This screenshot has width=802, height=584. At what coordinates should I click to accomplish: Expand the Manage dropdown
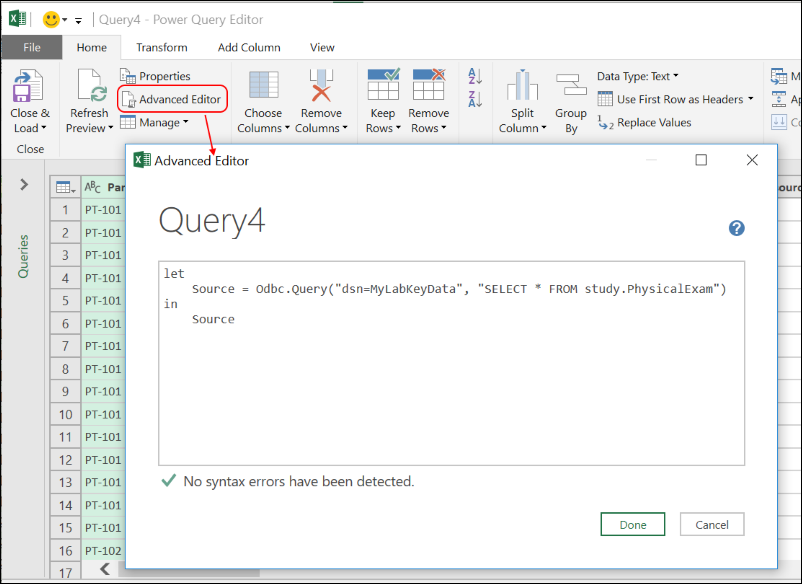154,122
